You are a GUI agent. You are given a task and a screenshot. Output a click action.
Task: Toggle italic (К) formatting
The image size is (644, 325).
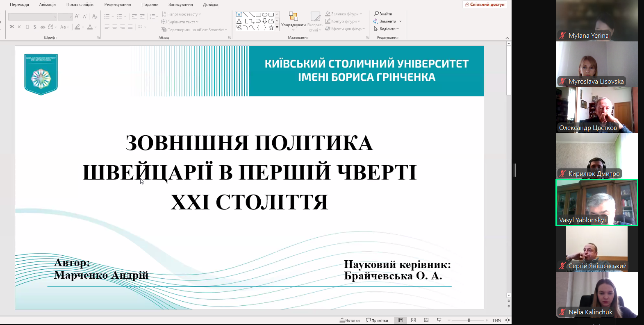click(x=19, y=27)
